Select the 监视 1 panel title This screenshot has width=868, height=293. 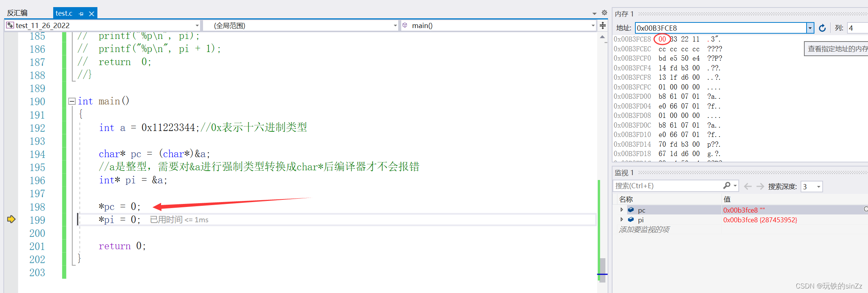[624, 173]
